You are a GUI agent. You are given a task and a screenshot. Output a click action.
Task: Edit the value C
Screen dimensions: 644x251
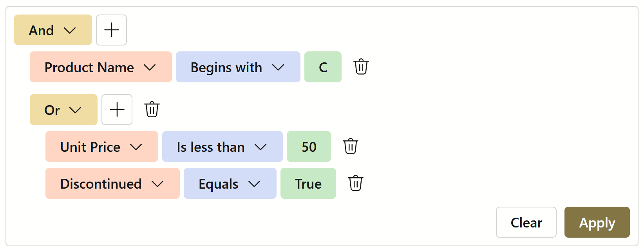(x=323, y=67)
